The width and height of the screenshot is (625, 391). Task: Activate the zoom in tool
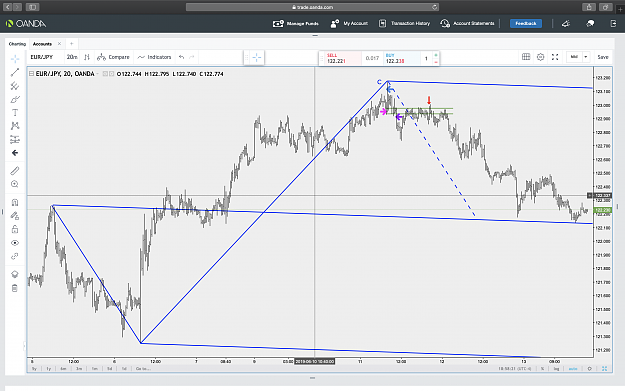15,184
